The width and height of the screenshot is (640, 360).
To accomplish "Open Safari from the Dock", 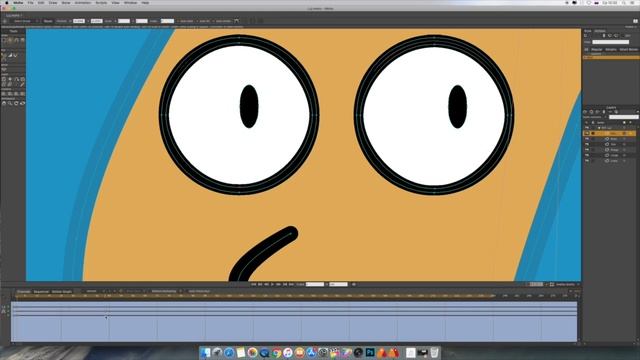I will [x=229, y=353].
